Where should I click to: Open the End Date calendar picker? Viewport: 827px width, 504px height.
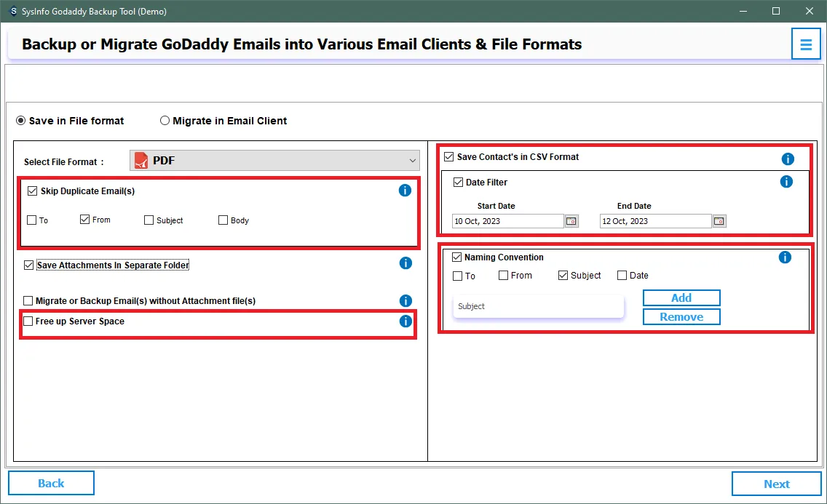(x=719, y=221)
